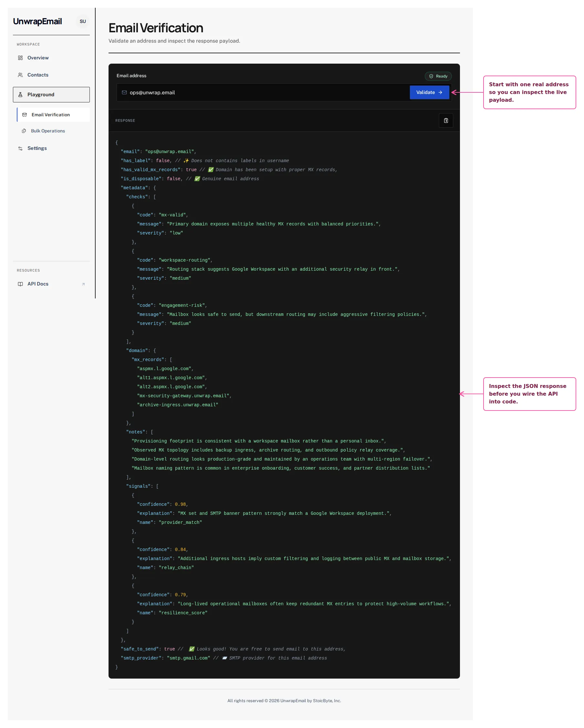
Task: Click the Bulk Operations copy icon
Action: 24,131
